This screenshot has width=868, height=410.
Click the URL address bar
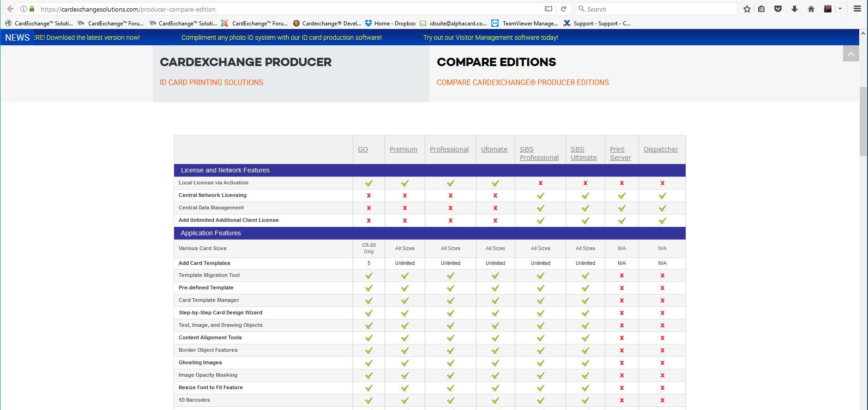pyautogui.click(x=291, y=9)
